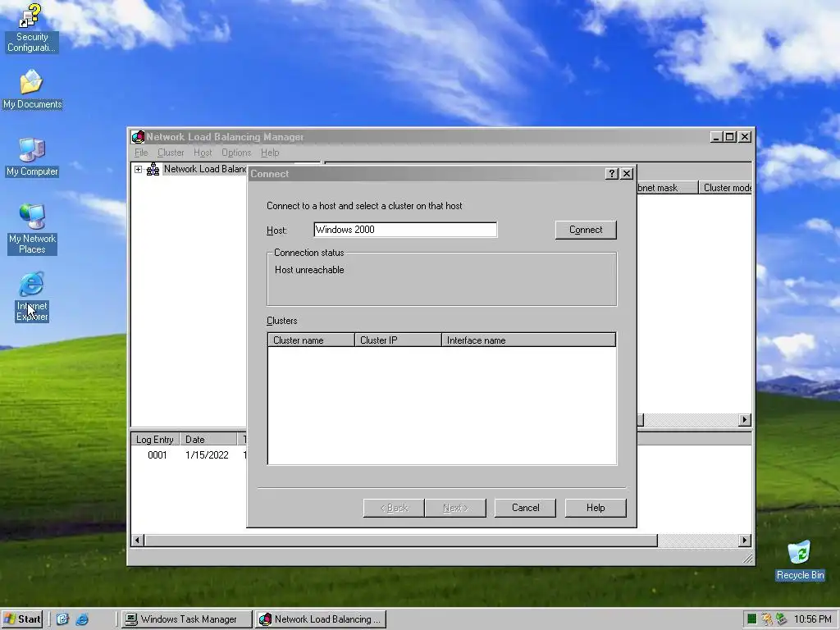Click the details pane right scroll arrow
The width and height of the screenshot is (840, 630).
point(745,420)
